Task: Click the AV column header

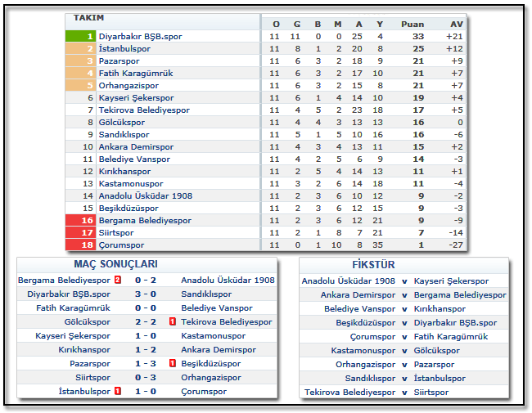Action: [x=456, y=24]
